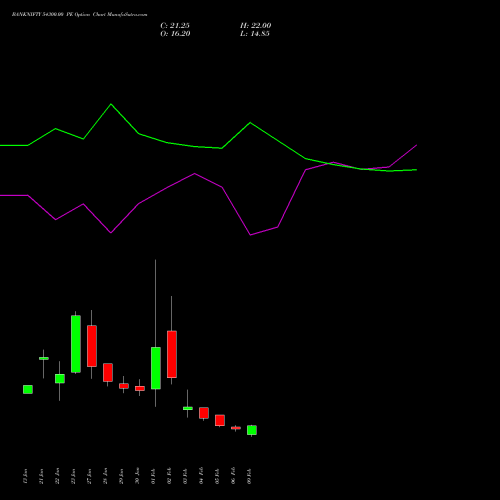
Task: Click the red candle above 28 Jan
Action: point(108,372)
